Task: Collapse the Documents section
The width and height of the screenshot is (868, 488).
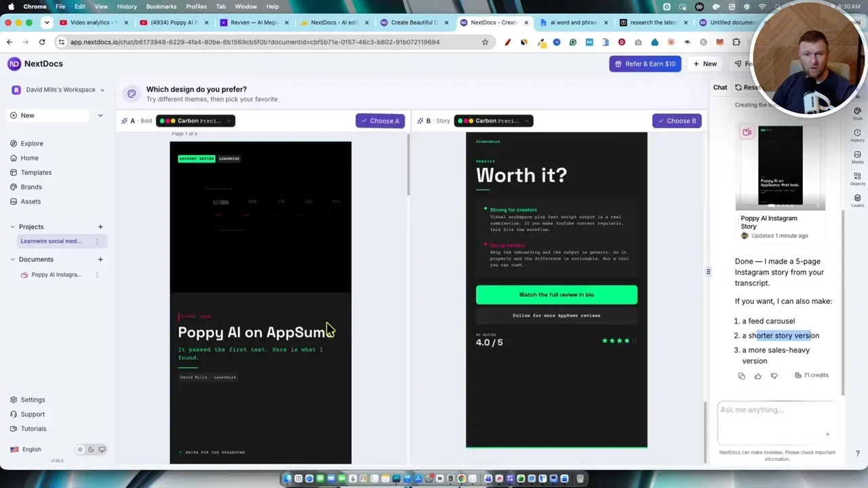Action: (12, 260)
